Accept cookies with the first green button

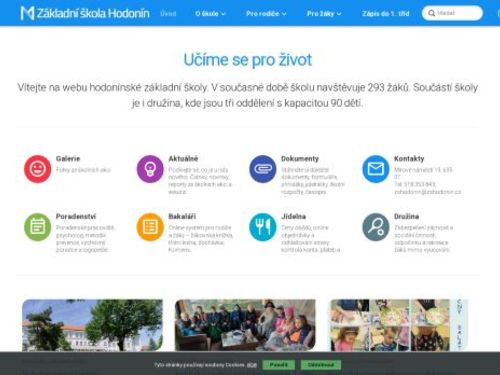click(x=278, y=365)
